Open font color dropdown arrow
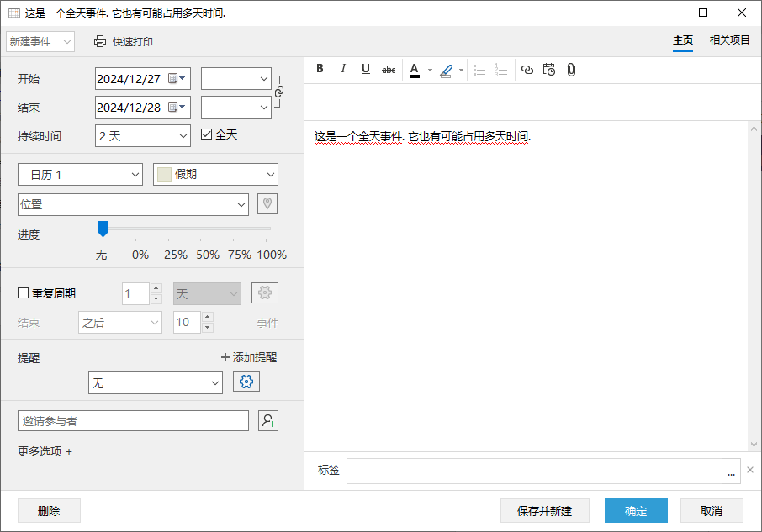 (430, 71)
